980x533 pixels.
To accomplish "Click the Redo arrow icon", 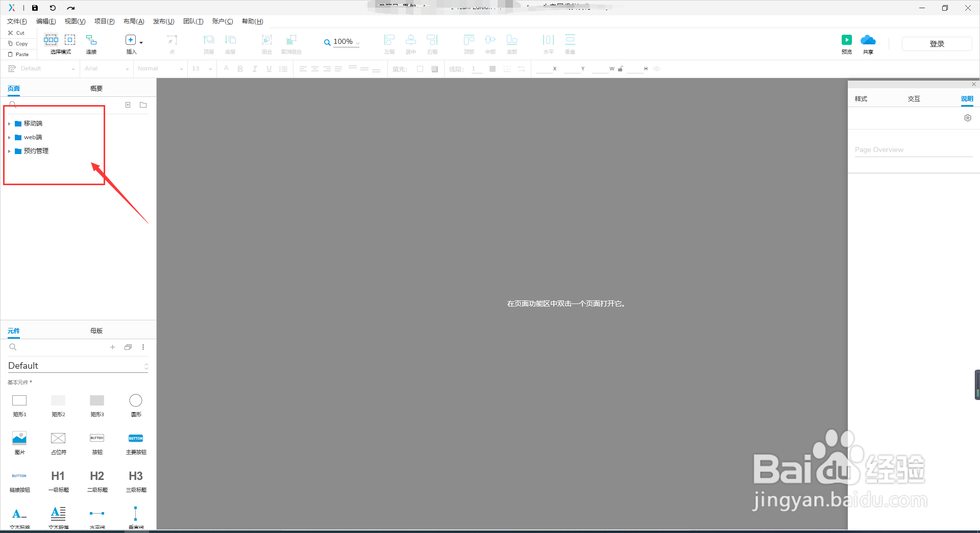I will (x=71, y=8).
